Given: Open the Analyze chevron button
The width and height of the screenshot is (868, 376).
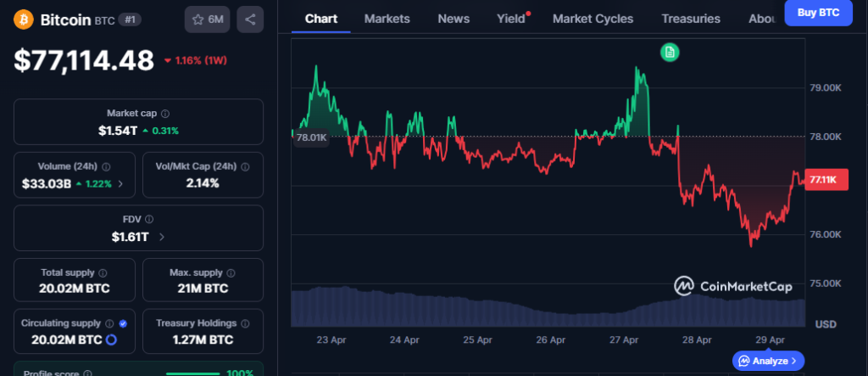Looking at the screenshot, I should [769, 361].
